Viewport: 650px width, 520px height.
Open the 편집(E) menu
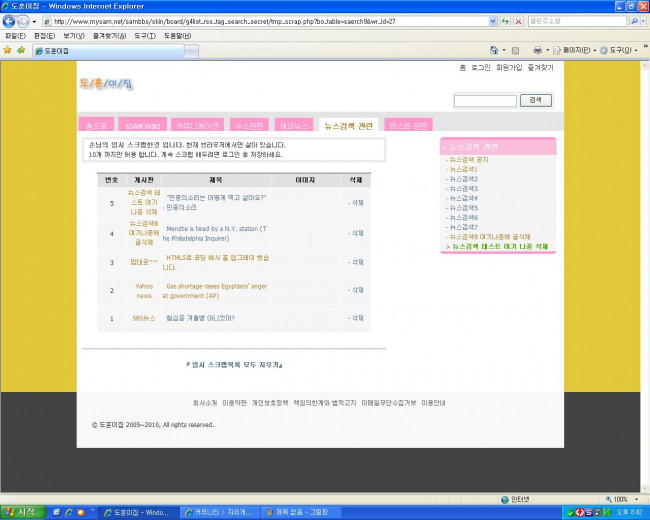coord(44,36)
